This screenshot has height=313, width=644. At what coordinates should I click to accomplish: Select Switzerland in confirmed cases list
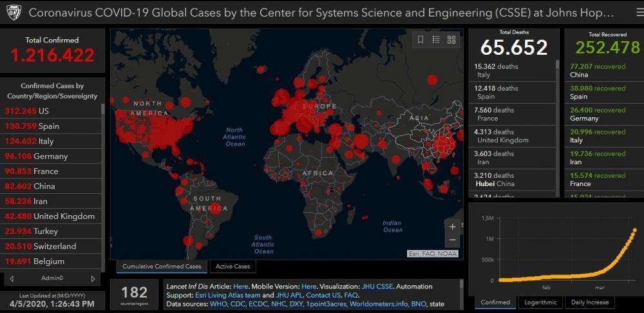[51, 247]
